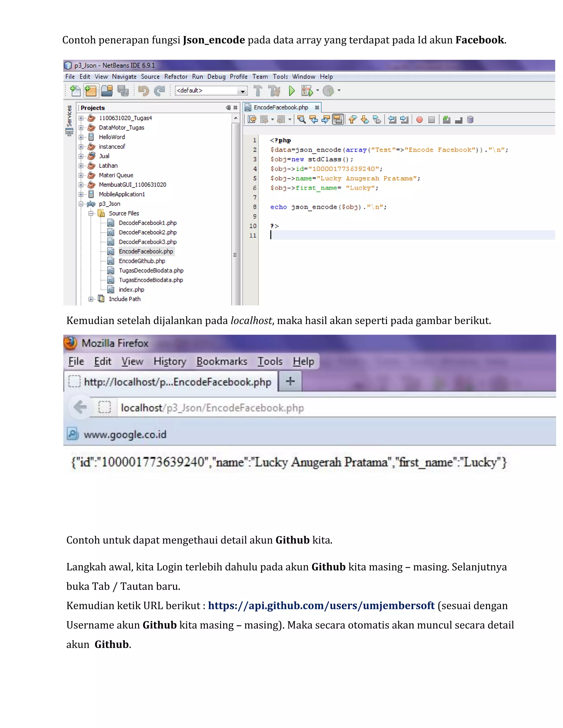Screen dimensions: 563x728
Task: Click Find Previous Occurrence arrow icon
Action: pos(313,119)
